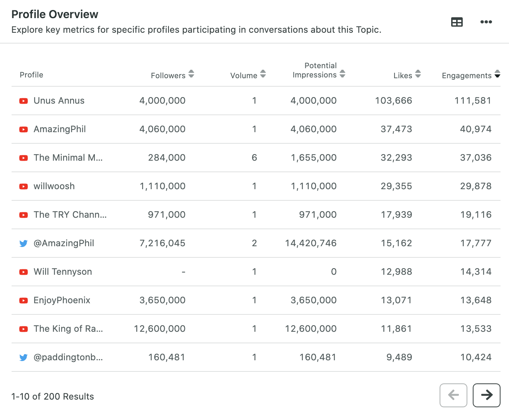
Task: Click the 1-10 of 200 Results text
Action: point(53,396)
